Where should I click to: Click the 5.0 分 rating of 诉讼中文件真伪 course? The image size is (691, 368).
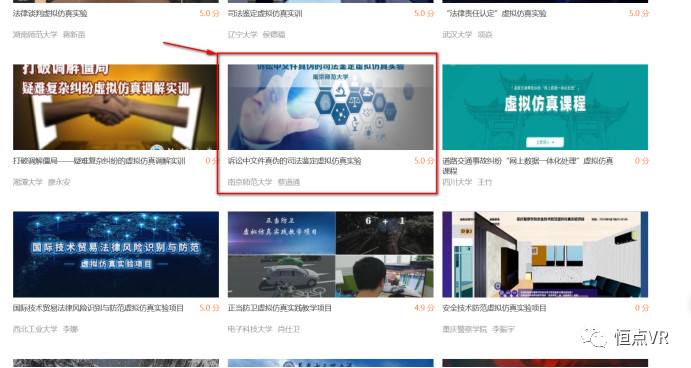tap(424, 161)
